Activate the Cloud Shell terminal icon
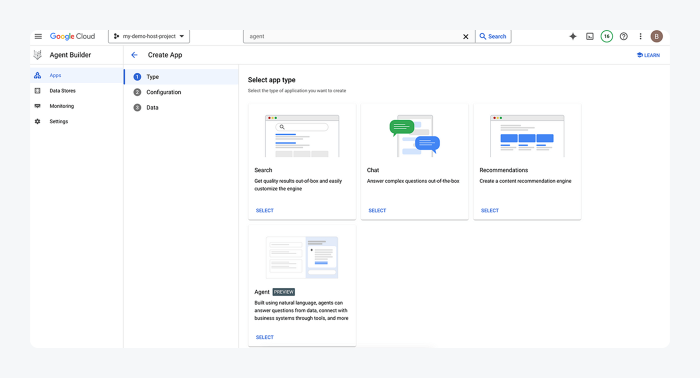700x378 pixels. (x=590, y=37)
